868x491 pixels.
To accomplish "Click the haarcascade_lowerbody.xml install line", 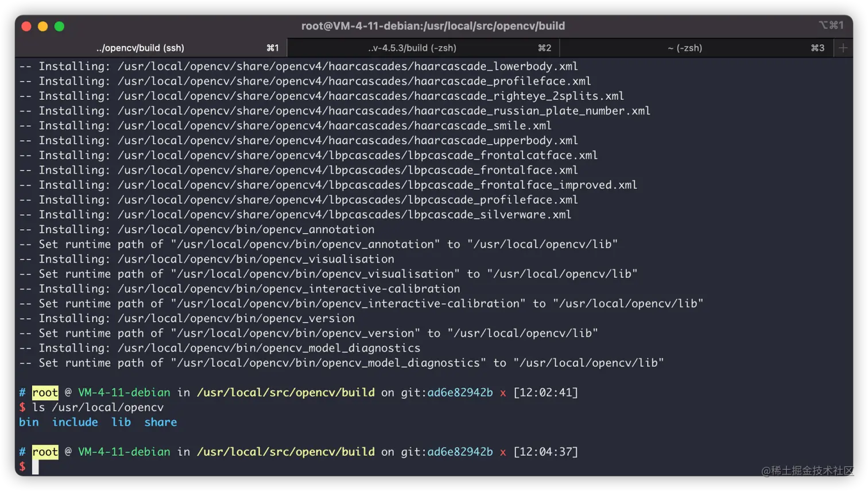I will [x=299, y=67].
